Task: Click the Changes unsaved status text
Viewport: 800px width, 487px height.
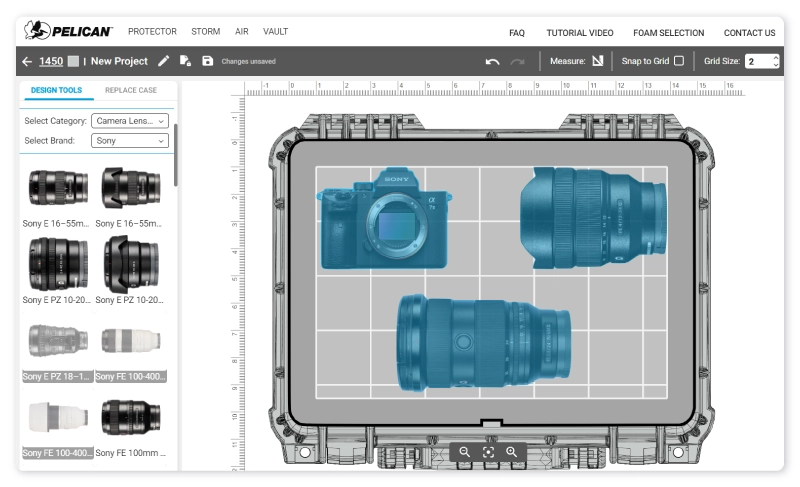Action: (x=248, y=61)
